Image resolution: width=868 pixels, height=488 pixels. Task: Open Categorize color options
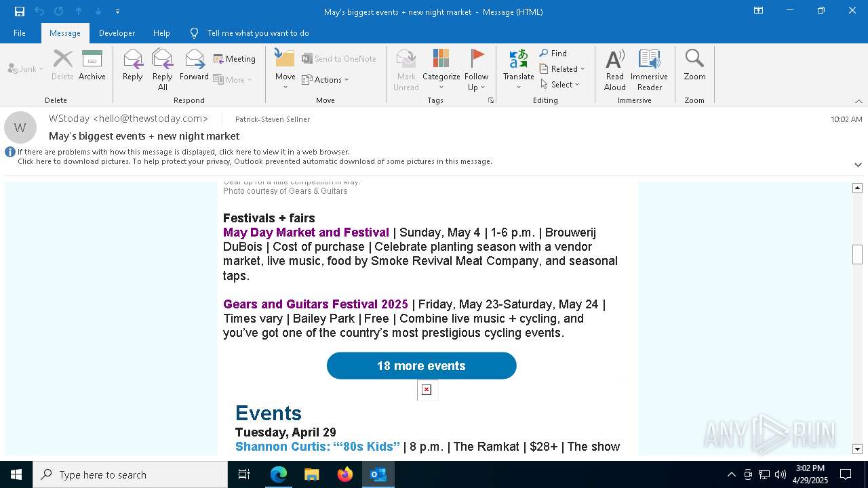tap(441, 70)
